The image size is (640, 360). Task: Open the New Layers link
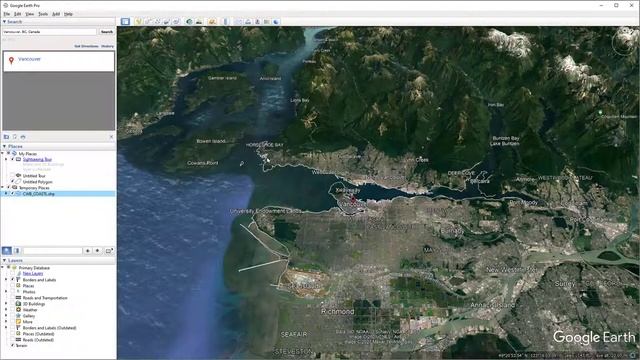33,274
